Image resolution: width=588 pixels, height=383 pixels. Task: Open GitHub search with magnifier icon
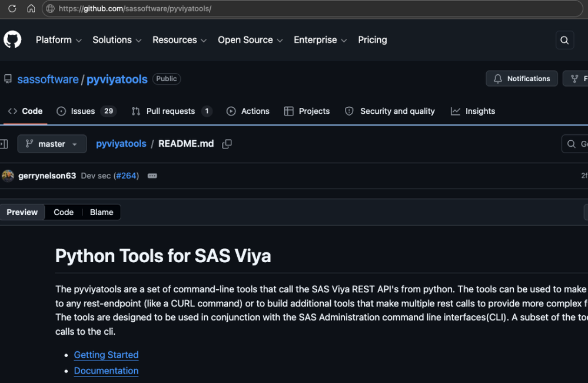564,40
